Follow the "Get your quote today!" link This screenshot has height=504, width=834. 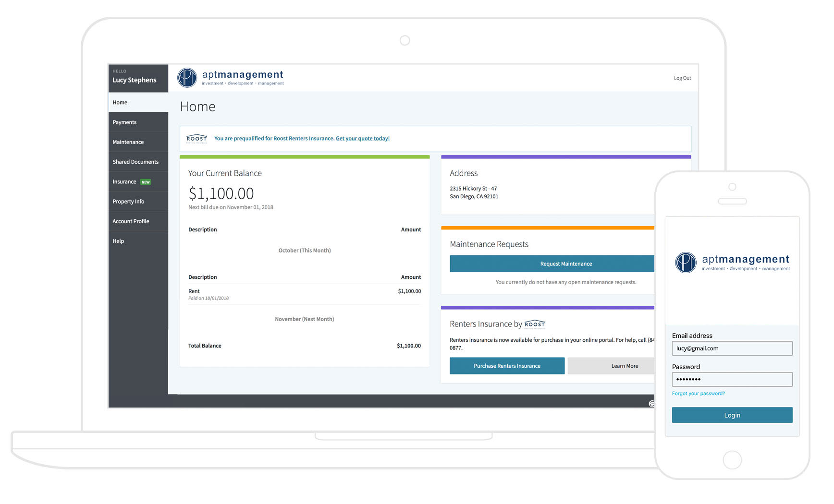coord(363,139)
